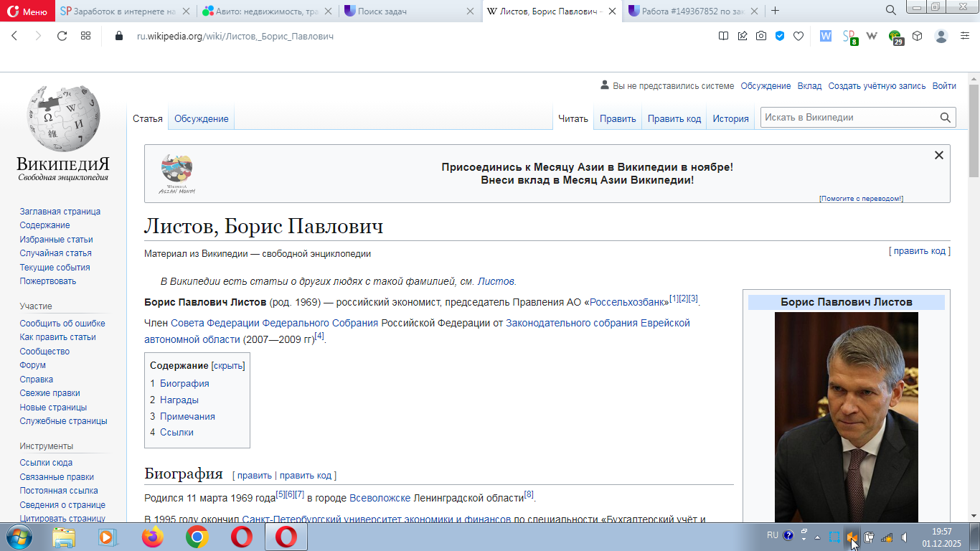Open the extensions cube icon

pyautogui.click(x=917, y=36)
